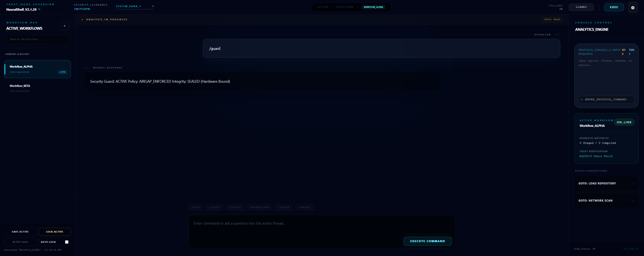
Task: Click the STATUS: SEALED badge
Action: click(x=552, y=19)
